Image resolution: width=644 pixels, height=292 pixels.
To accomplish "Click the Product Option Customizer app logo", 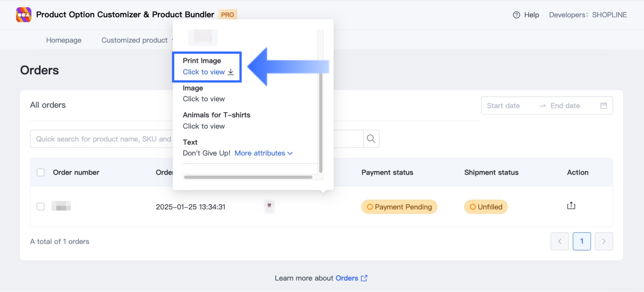I will (x=23, y=15).
